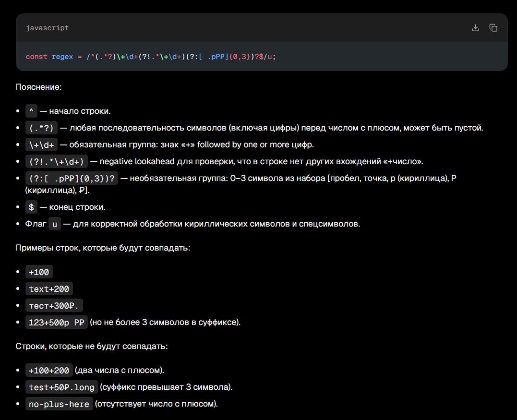Click the '(.*?)' inline code chip
517x420 pixels.
[41, 128]
